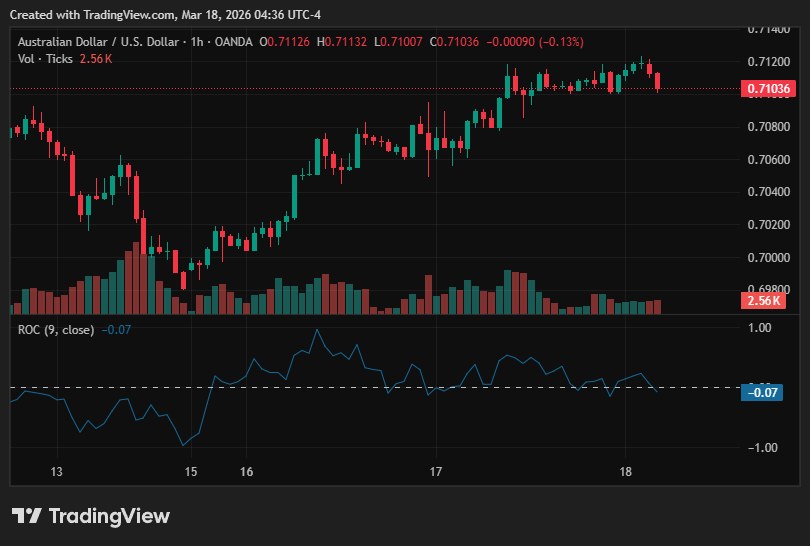This screenshot has width=810, height=546.
Task: Click the 0.70000 price axis label
Action: [x=769, y=257]
